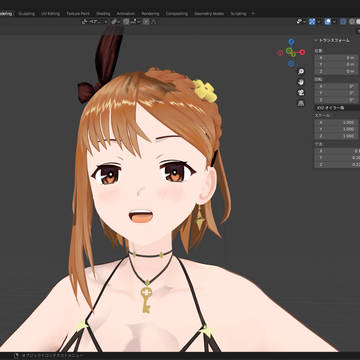360x360 pixels.
Task: Toggle viewport overlays button in the header
Action: pyautogui.click(x=328, y=22)
